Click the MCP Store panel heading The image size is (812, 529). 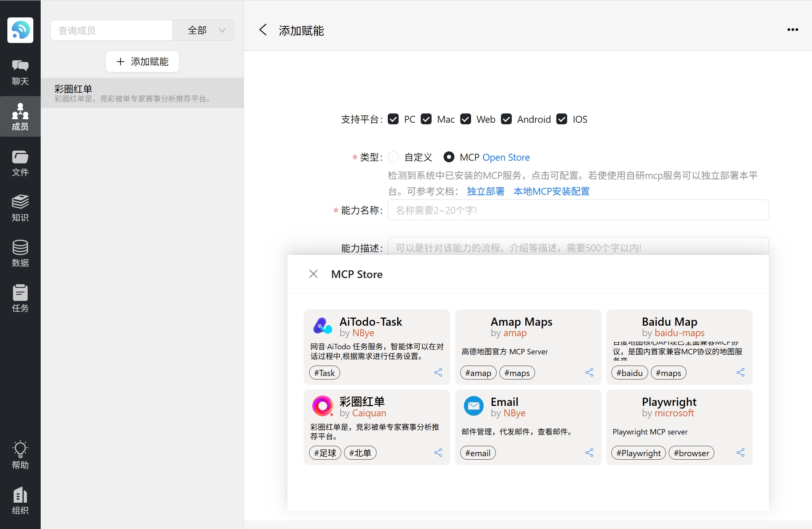(357, 274)
